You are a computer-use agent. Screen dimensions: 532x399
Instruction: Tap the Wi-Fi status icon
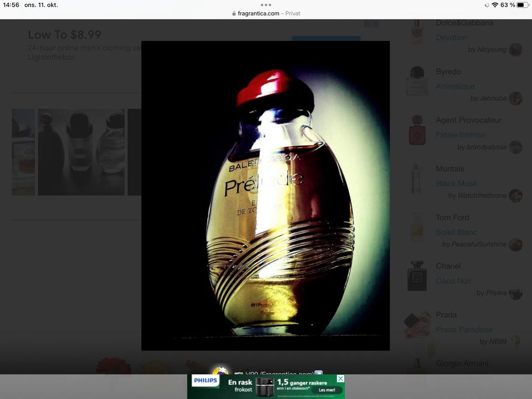click(495, 5)
